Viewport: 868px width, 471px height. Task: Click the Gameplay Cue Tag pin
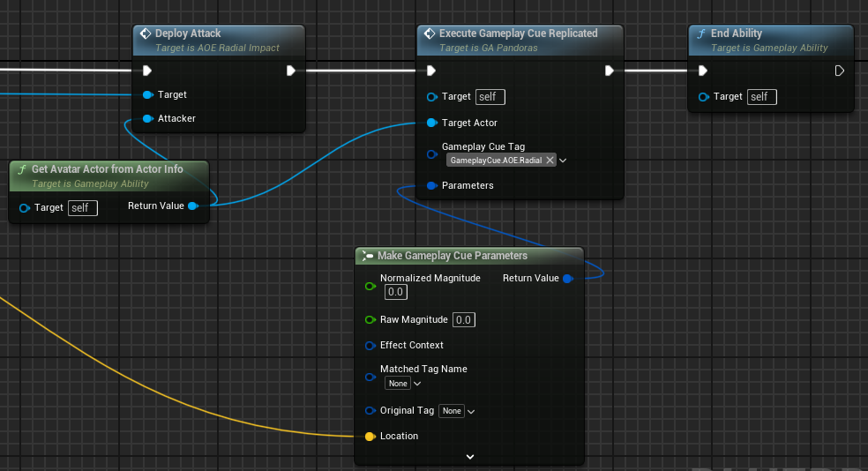431,154
